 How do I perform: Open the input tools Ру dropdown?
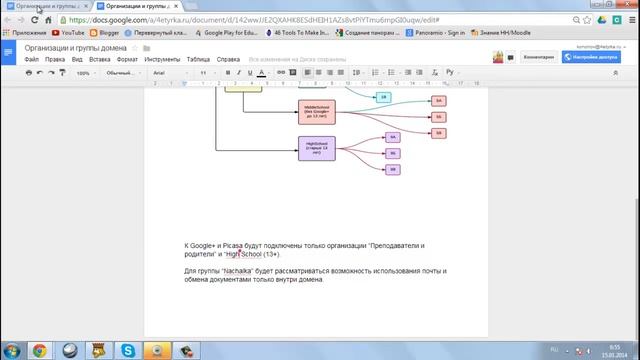coord(452,72)
